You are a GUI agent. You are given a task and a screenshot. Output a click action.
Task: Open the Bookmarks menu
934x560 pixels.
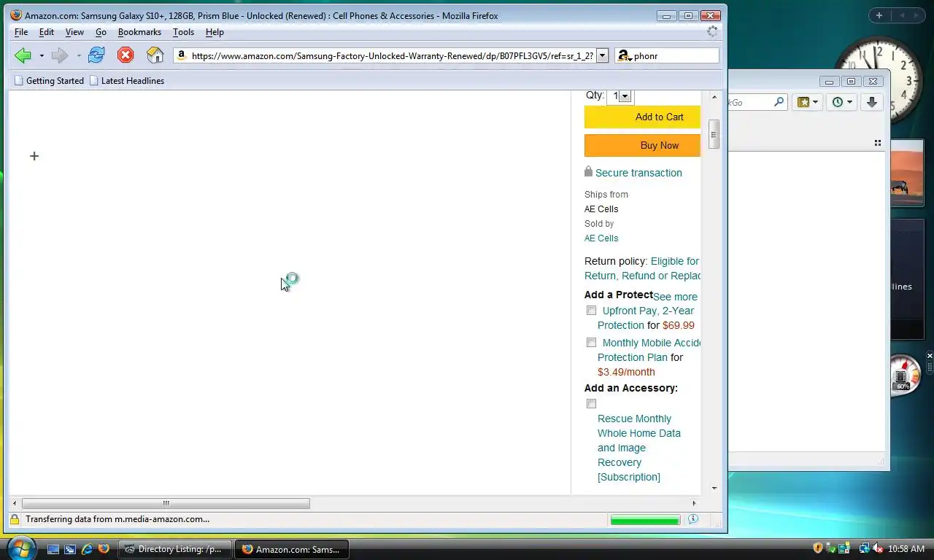(139, 32)
